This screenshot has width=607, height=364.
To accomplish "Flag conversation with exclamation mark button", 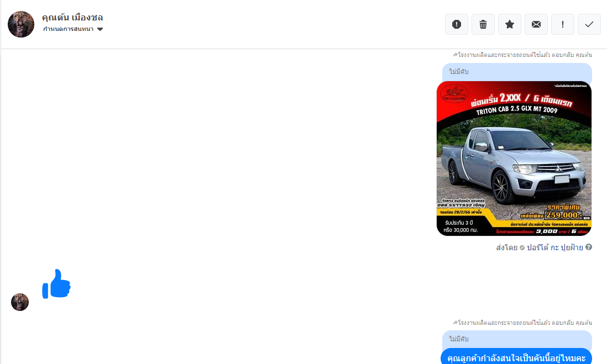I will pyautogui.click(x=562, y=24).
